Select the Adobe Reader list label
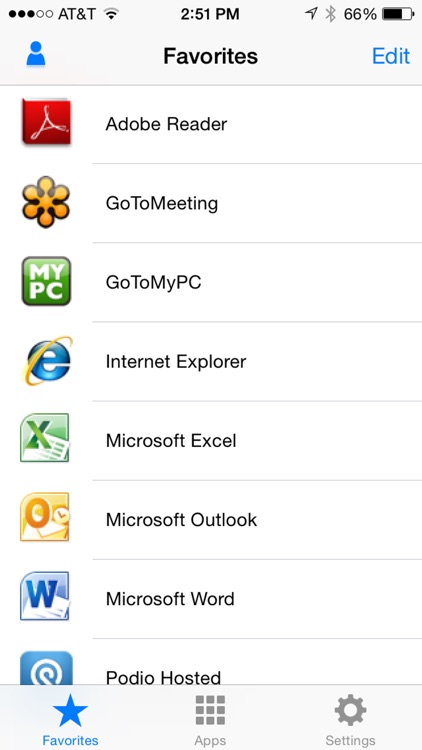Image resolution: width=422 pixels, height=750 pixels. tap(166, 124)
